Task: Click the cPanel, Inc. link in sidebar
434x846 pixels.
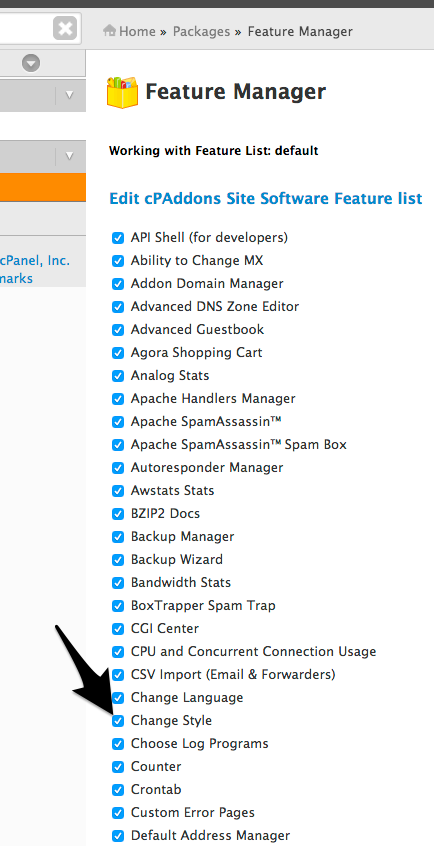Action: tap(35, 261)
